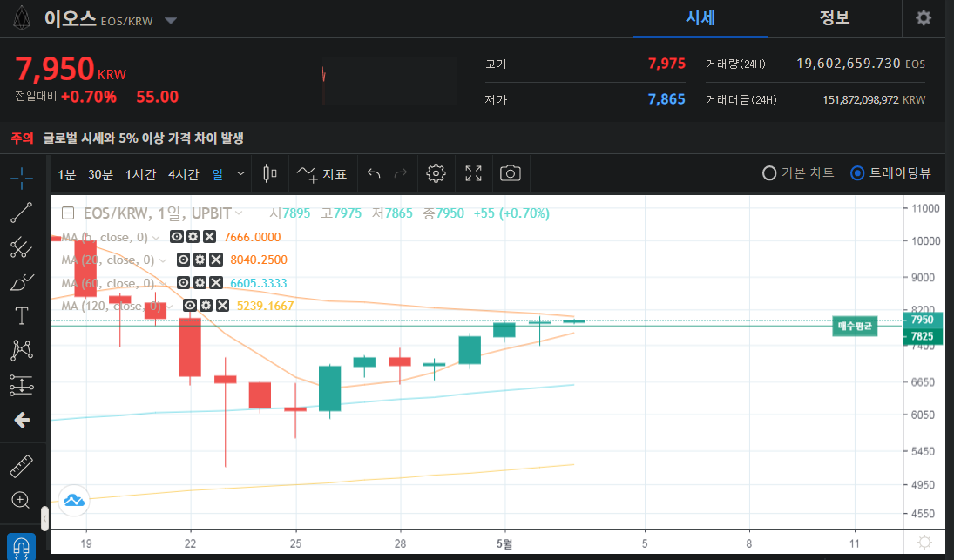Open chart settings gear in toolbar
This screenshot has width=954, height=560.
pos(436,174)
